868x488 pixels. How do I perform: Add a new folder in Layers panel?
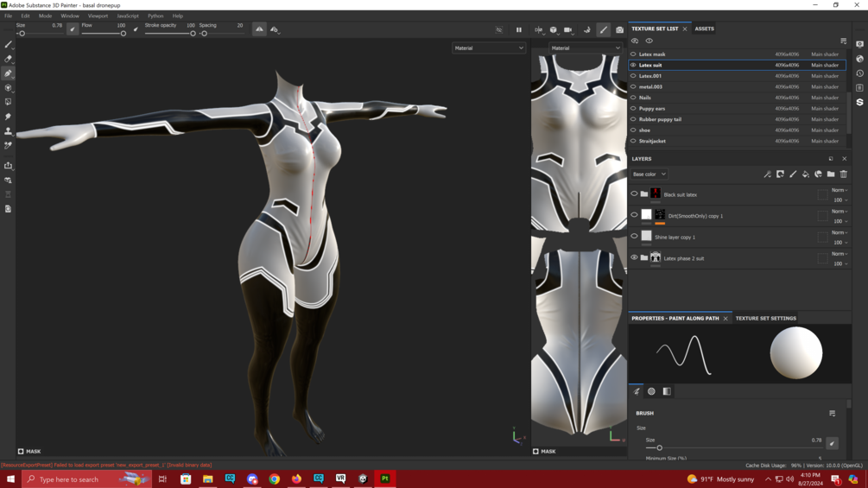(831, 174)
